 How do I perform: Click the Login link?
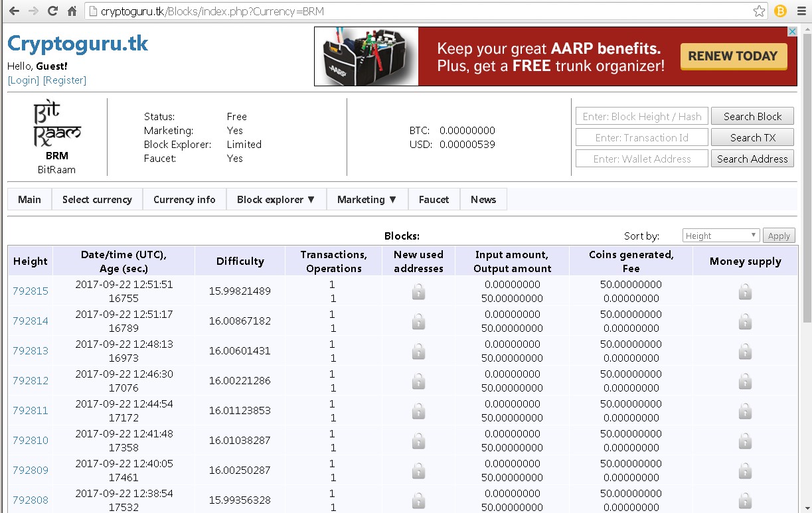pyautogui.click(x=23, y=80)
